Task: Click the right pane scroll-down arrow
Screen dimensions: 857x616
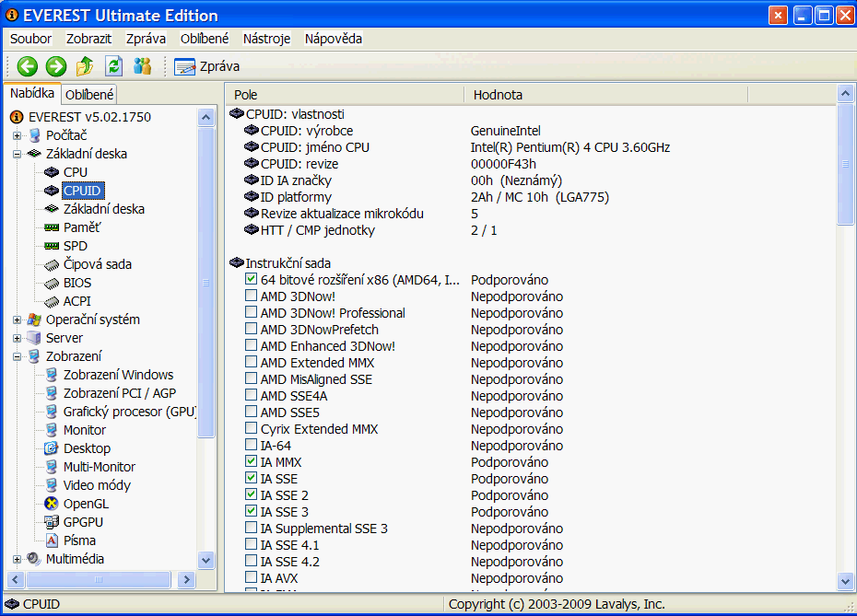Action: pyautogui.click(x=845, y=580)
